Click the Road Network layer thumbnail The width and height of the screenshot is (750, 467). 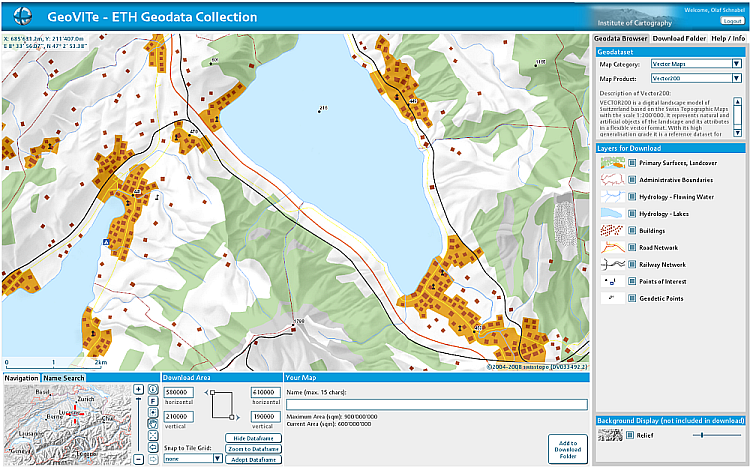(613, 247)
